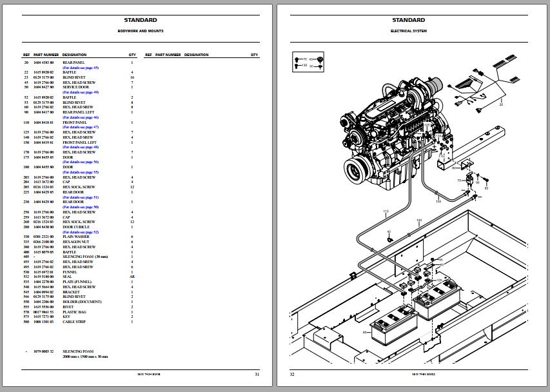Select part number '0017 9861 53'
Image resolution: width=550 pixels, height=392 pixels.
tap(43, 312)
